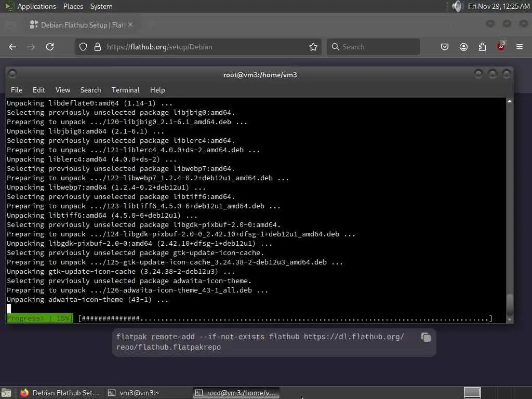The height and width of the screenshot is (399, 532).
Task: Open the Firefox account icon
Action: coord(463,47)
